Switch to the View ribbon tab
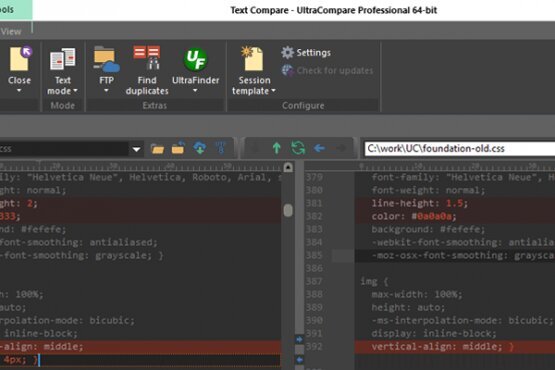The width and height of the screenshot is (555, 370). 11,32
